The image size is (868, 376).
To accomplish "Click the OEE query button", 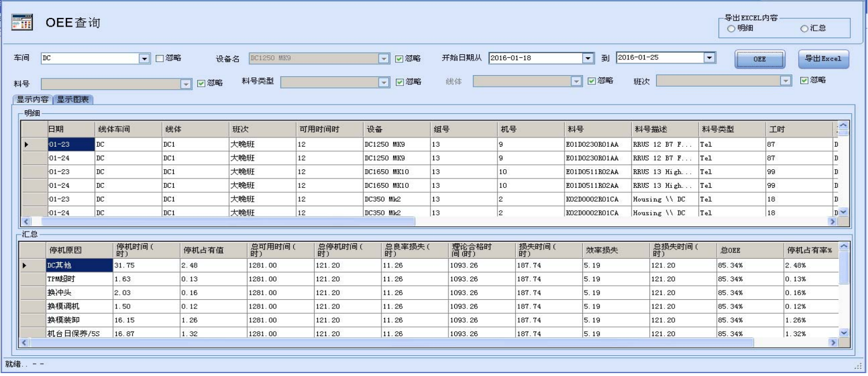I will pos(759,59).
